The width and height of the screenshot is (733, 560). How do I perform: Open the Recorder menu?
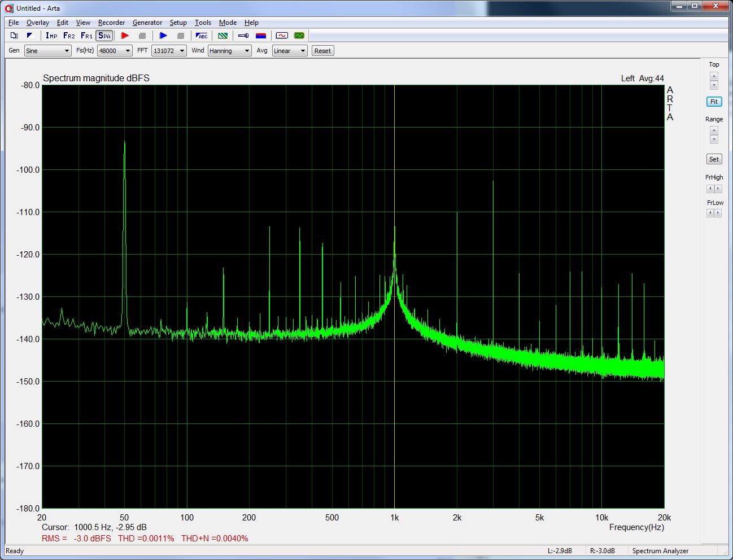click(111, 23)
